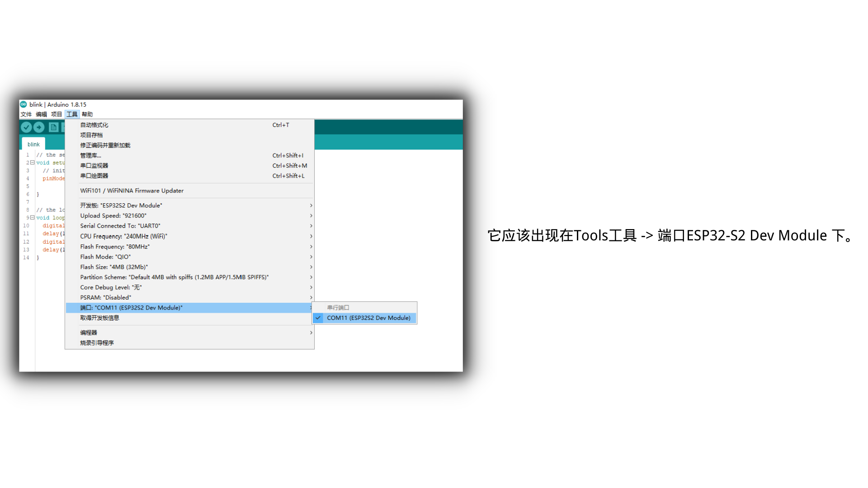Viewport: 868px width, 488px height.
Task: Collapse the void setup code fold marker
Action: tap(32, 163)
